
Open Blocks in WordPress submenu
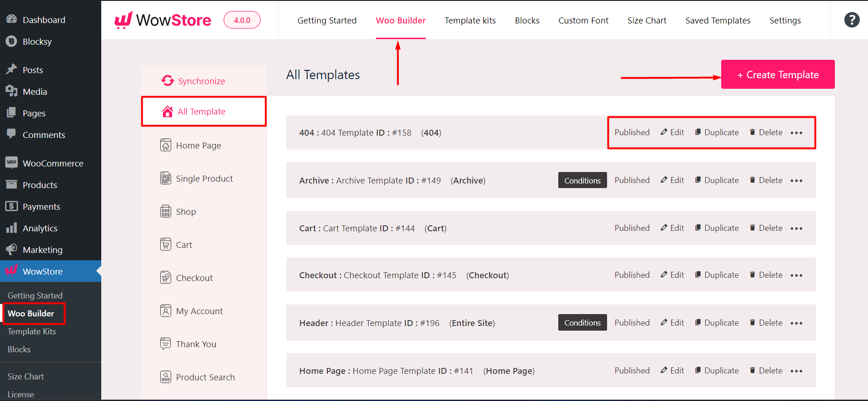19,349
